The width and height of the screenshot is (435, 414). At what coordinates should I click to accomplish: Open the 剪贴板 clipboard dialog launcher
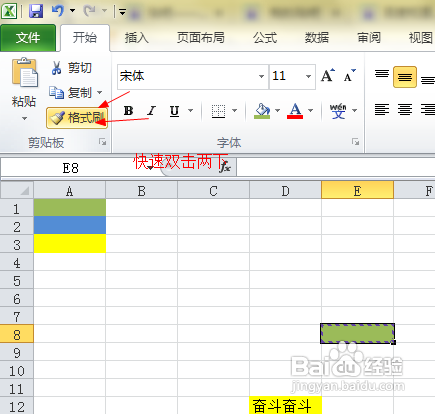[102, 142]
